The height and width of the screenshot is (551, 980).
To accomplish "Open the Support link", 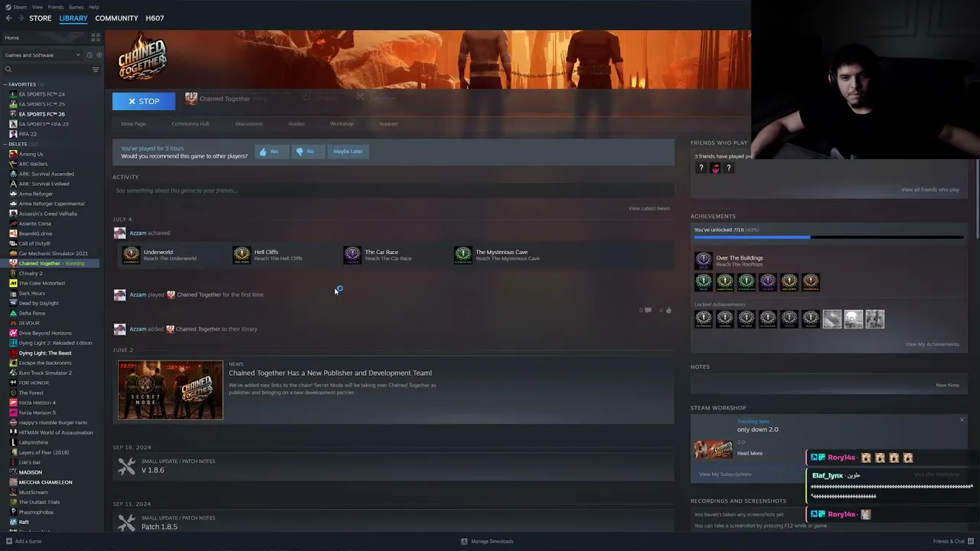I will 389,124.
